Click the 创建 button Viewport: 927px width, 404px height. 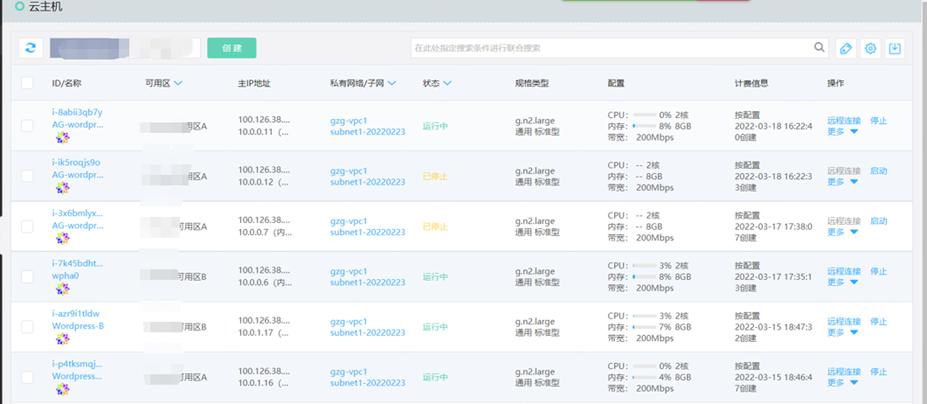click(232, 48)
